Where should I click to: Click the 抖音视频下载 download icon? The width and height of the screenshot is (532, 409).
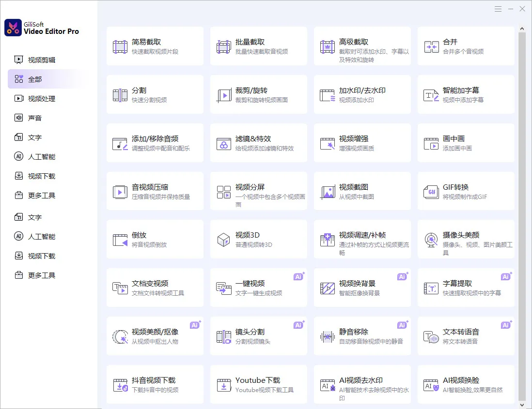point(120,385)
